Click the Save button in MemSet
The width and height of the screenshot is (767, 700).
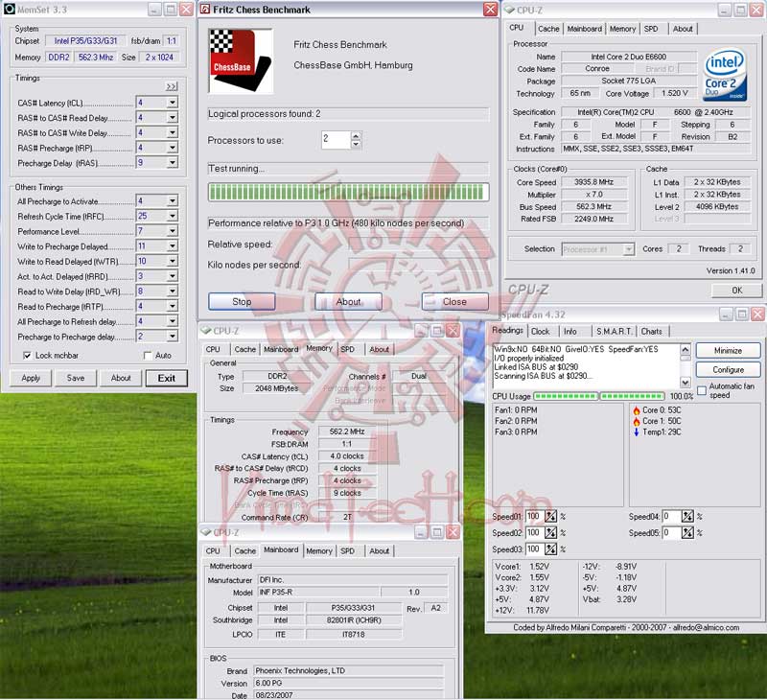tap(76, 378)
